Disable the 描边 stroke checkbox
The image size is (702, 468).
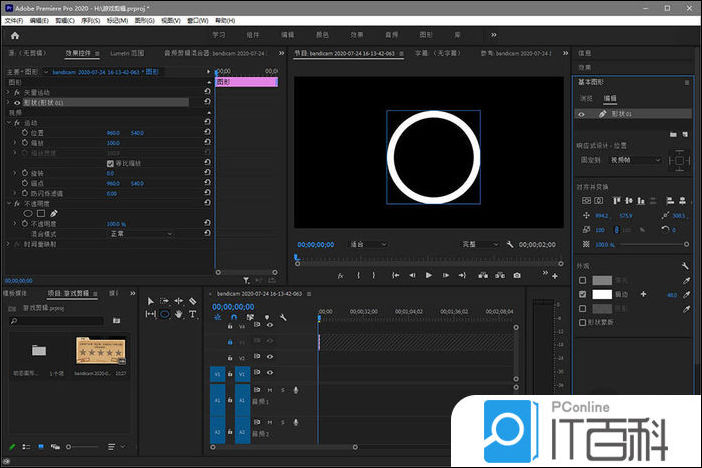tap(582, 295)
